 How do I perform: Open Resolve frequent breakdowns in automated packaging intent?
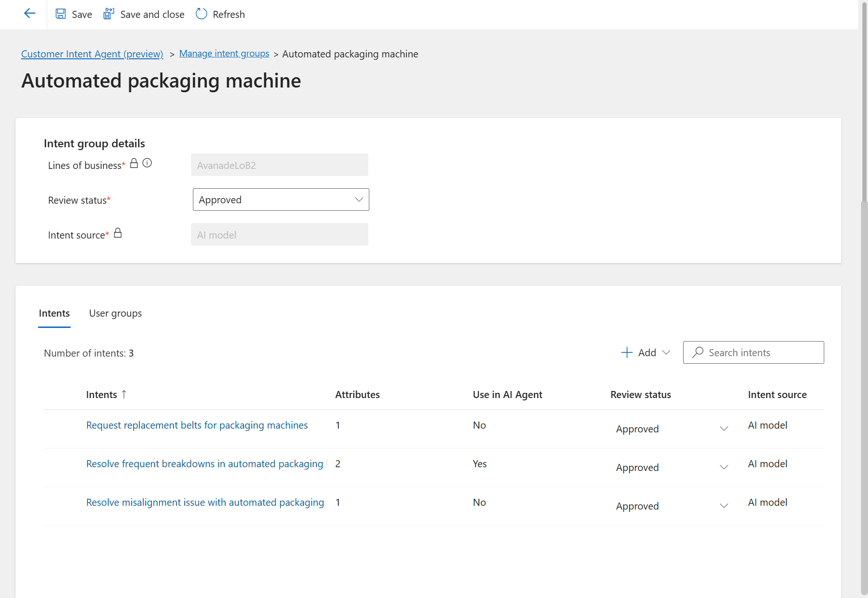point(205,464)
